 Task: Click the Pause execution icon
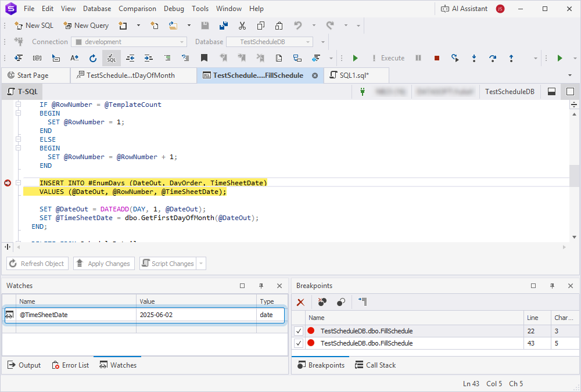coord(418,58)
